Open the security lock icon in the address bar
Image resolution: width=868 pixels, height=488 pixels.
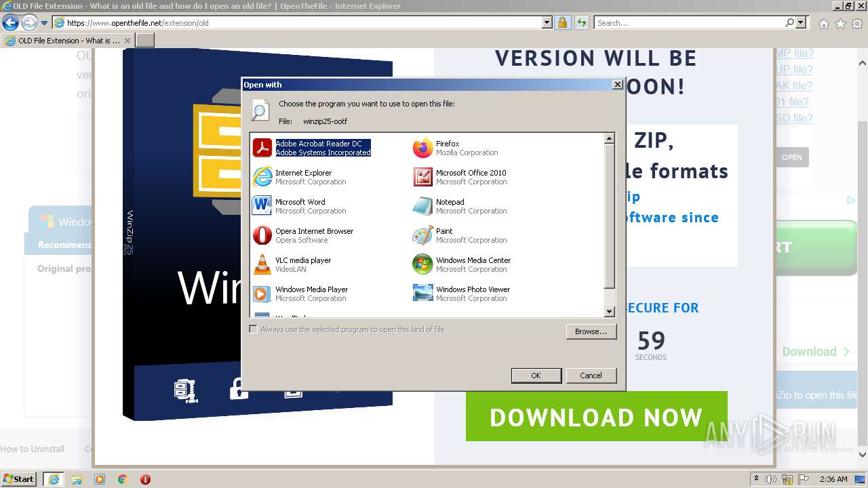tap(562, 22)
